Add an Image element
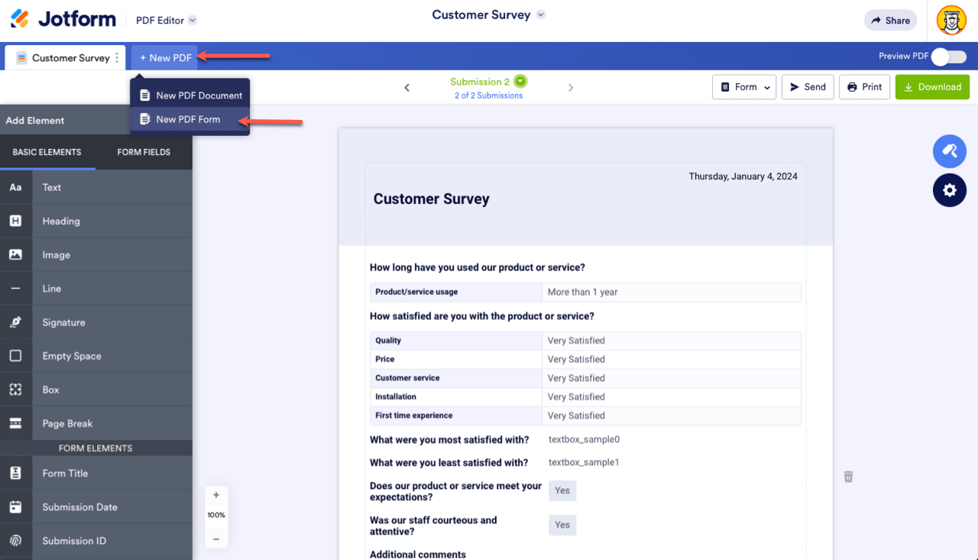This screenshot has width=978, height=560. 96,254
